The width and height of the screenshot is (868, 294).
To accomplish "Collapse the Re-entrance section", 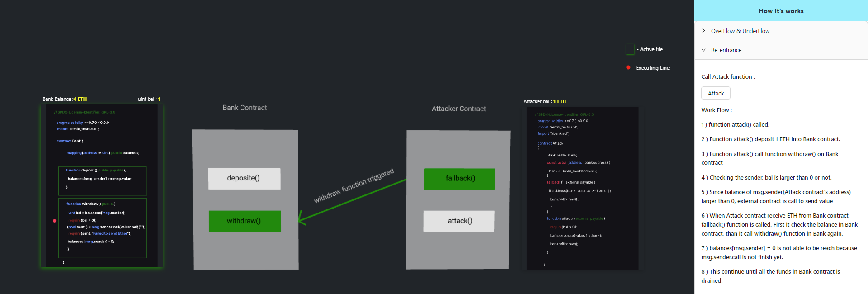I will (x=726, y=50).
